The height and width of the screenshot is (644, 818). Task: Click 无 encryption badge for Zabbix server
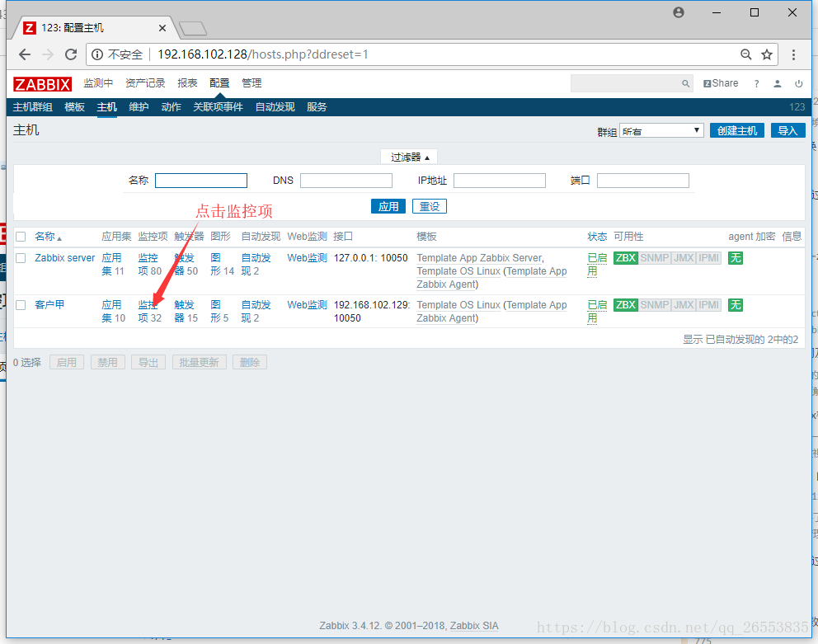(736, 258)
